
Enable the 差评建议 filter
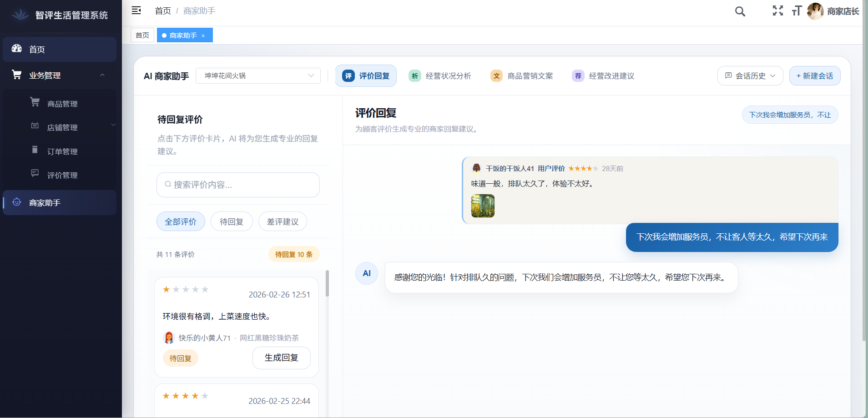282,221
